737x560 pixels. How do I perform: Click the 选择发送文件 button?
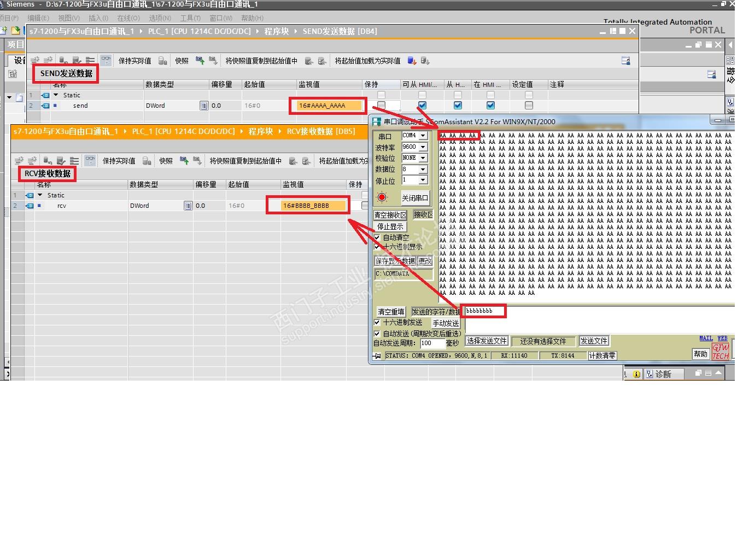(x=487, y=341)
